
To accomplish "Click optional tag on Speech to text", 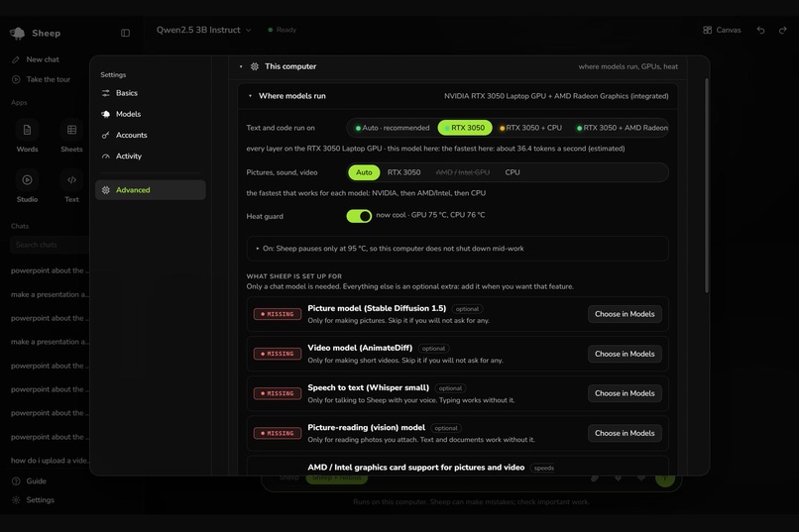I will pos(450,388).
